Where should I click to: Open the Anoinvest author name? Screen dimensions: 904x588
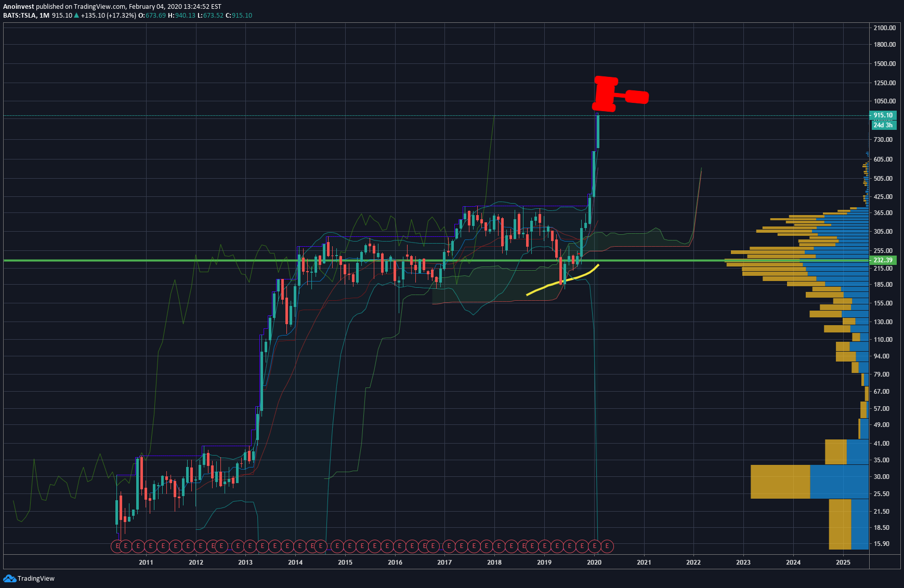pos(18,7)
